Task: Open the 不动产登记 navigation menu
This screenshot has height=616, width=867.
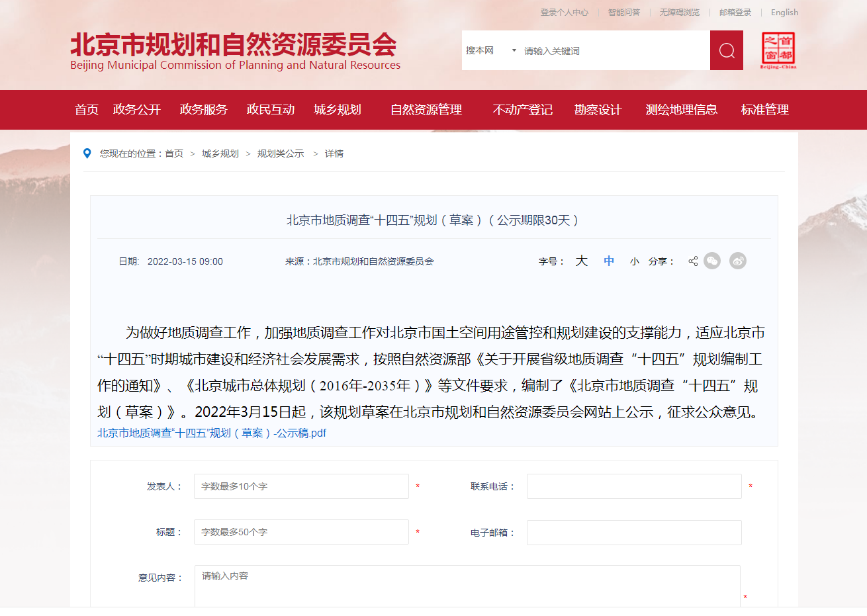Action: pos(522,110)
